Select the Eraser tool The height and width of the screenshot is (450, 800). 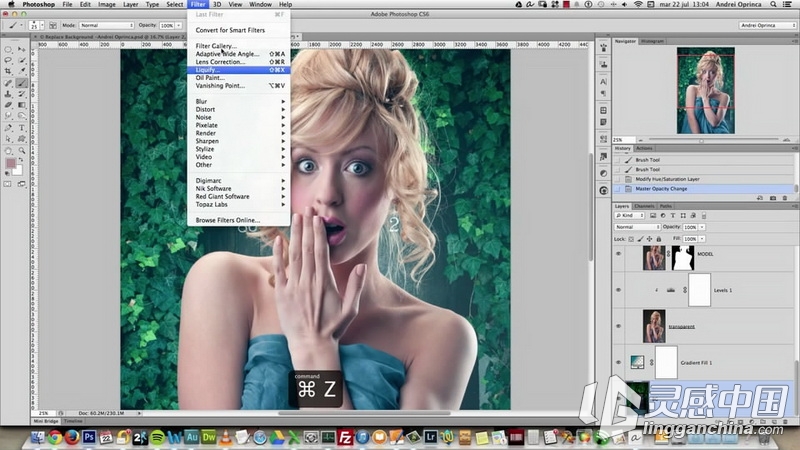pyautogui.click(x=8, y=105)
